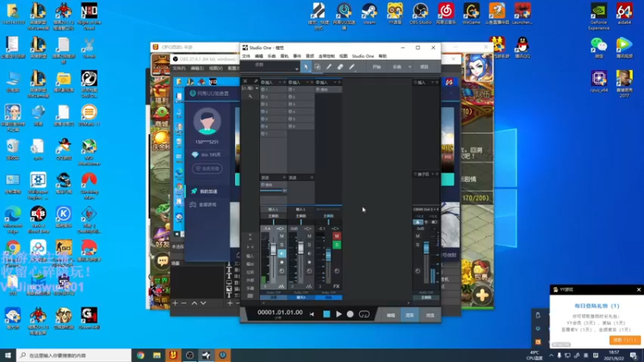
Task: Click Chrome icon in Windows taskbar
Action: 140,355
